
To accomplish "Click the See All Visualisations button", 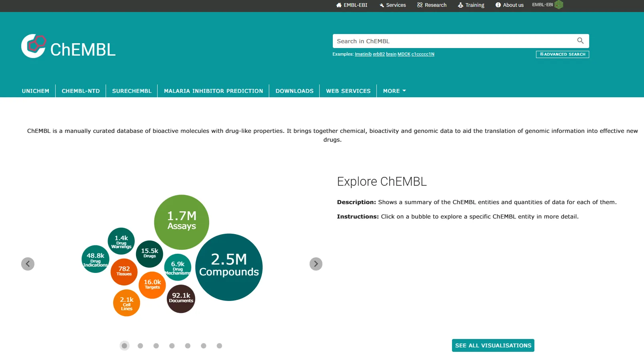I will point(493,345).
